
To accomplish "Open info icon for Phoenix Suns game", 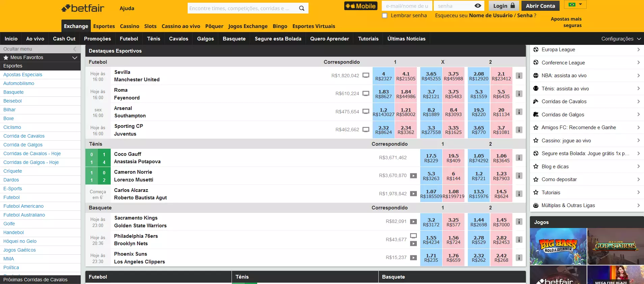I will [x=519, y=258].
